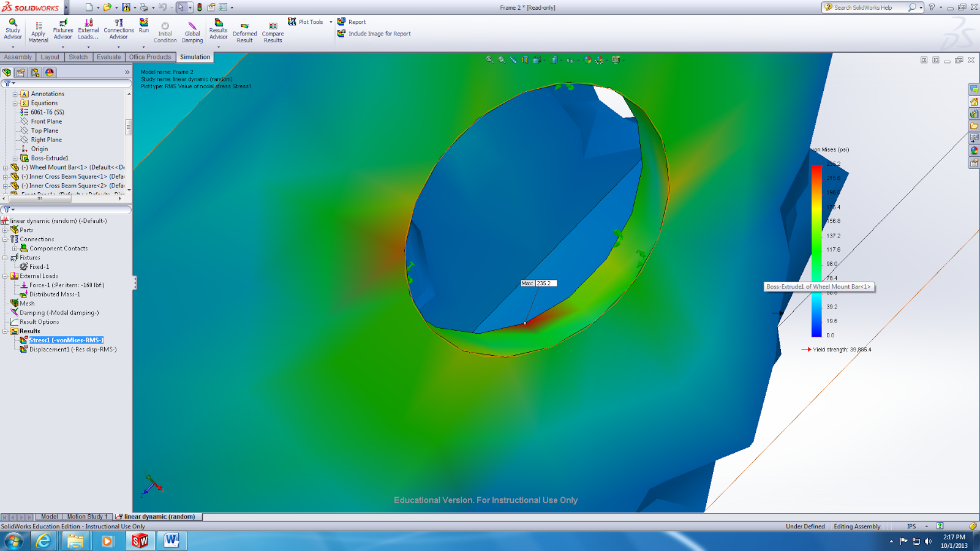The width and height of the screenshot is (980, 551).
Task: Open the DisplayManager tab
Action: click(50, 72)
